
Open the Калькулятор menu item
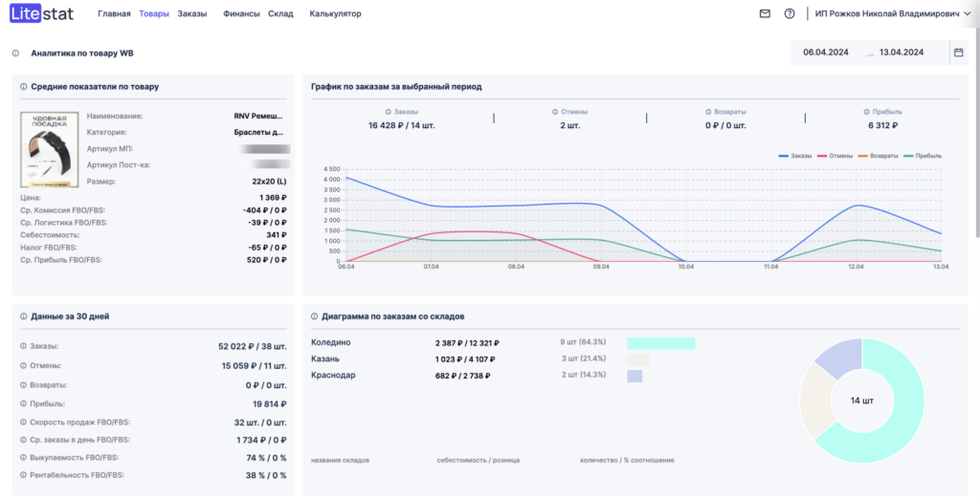335,13
